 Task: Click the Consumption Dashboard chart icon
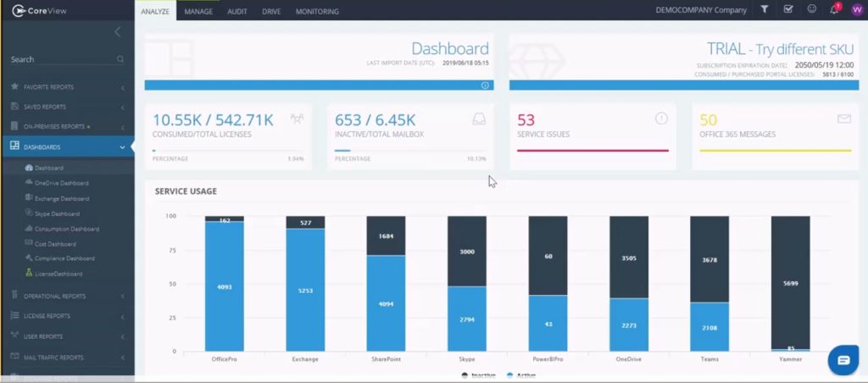pyautogui.click(x=30, y=228)
